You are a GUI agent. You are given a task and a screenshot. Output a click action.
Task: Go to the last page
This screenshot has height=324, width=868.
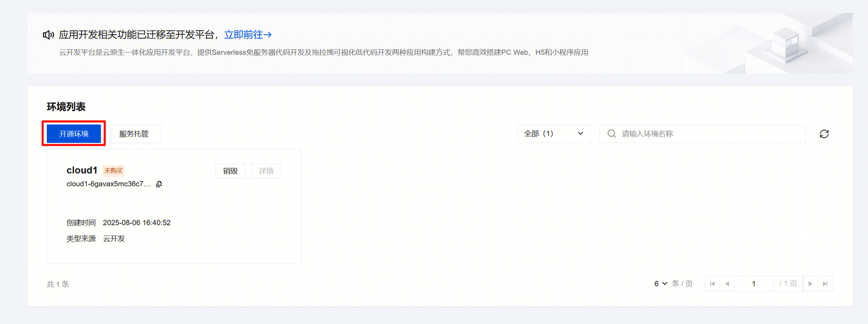825,283
